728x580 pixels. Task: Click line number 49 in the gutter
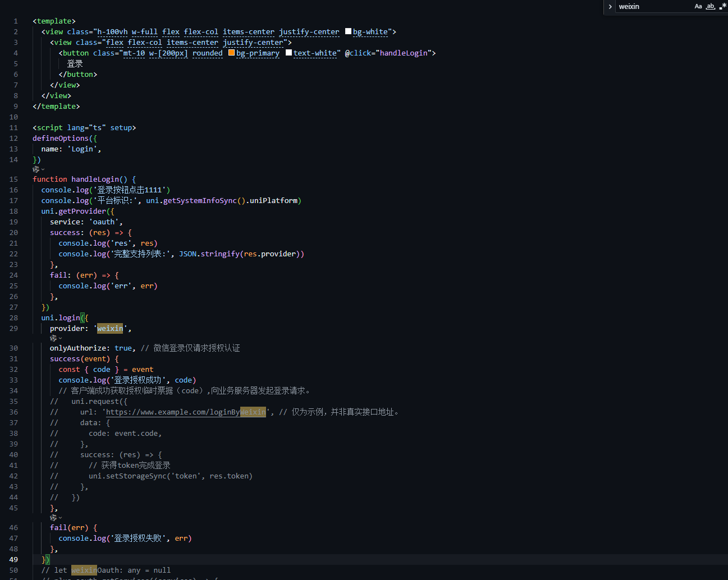pos(13,560)
